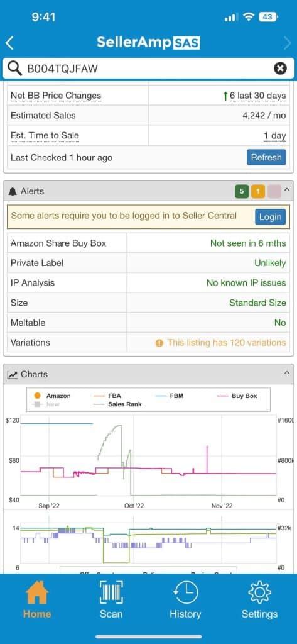Screen dimensions: 297x644
Task: Tap the battery indicator in status bar
Action: [268, 17]
